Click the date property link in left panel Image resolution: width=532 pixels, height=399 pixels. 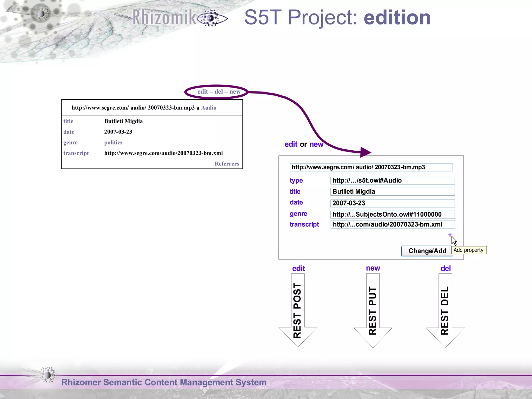coord(69,132)
